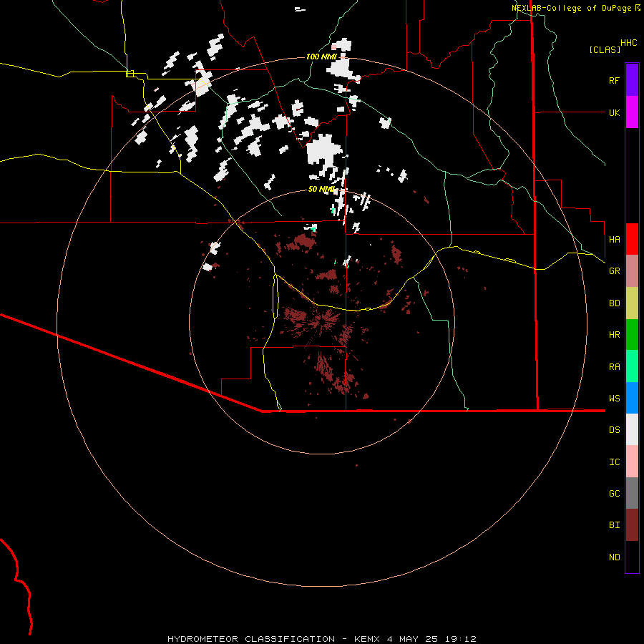Click the blue WS legend swatch
The image size is (644, 644).
click(x=632, y=398)
